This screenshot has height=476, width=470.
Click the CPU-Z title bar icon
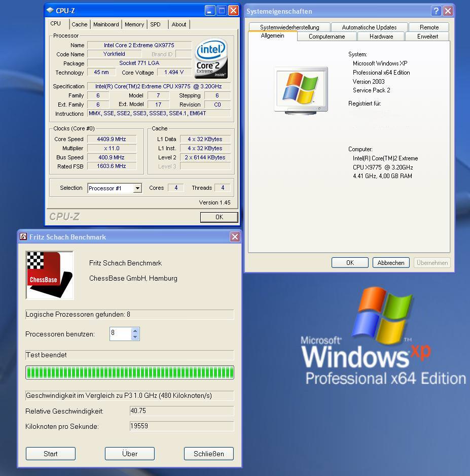[x=50, y=10]
